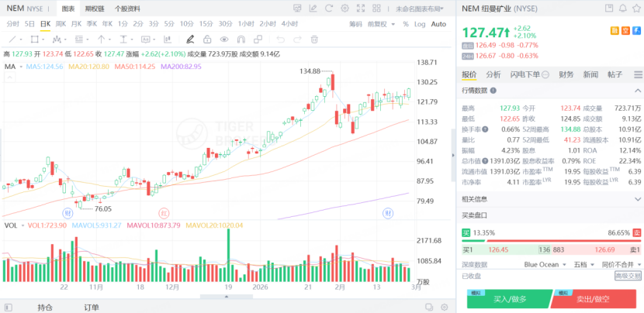
Task: Open 前复权 adjustment dropdown
Action: [381, 24]
